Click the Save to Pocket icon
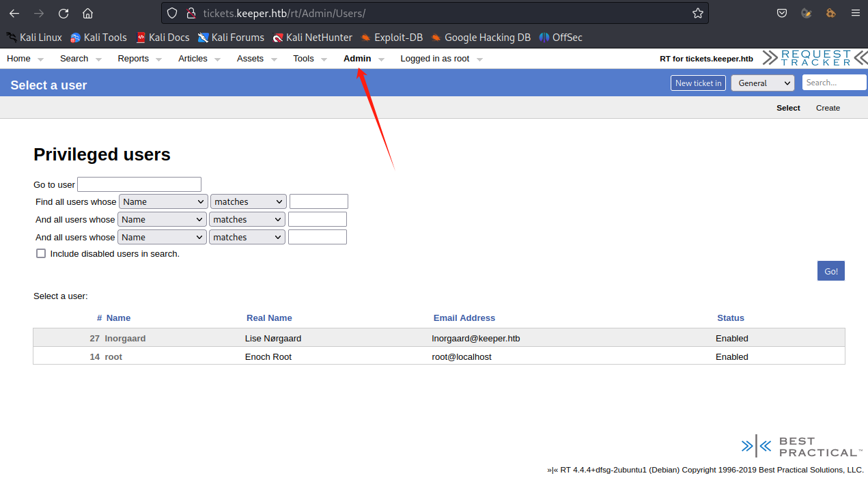868x493 pixels. pyautogui.click(x=782, y=13)
